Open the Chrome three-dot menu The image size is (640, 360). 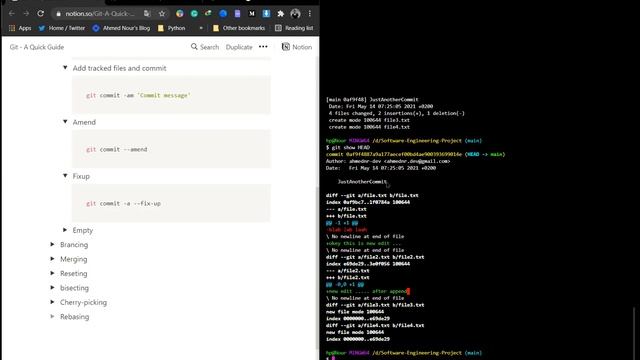click(310, 13)
